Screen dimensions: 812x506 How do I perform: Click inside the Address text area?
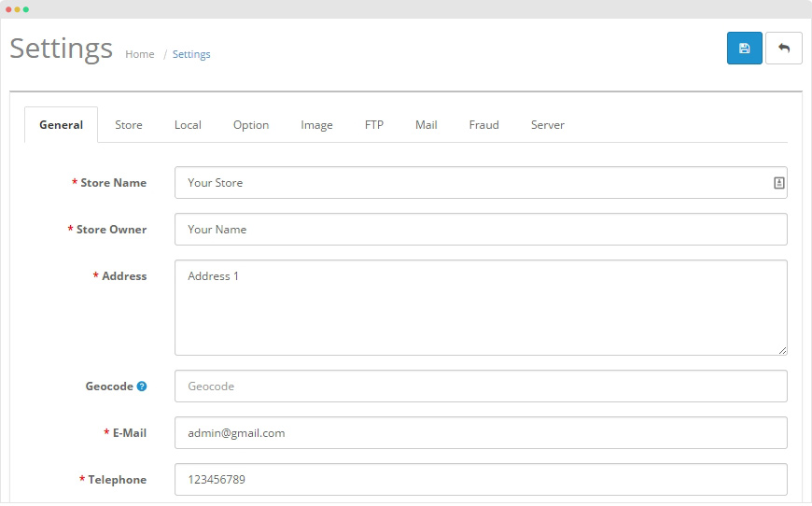click(x=481, y=308)
